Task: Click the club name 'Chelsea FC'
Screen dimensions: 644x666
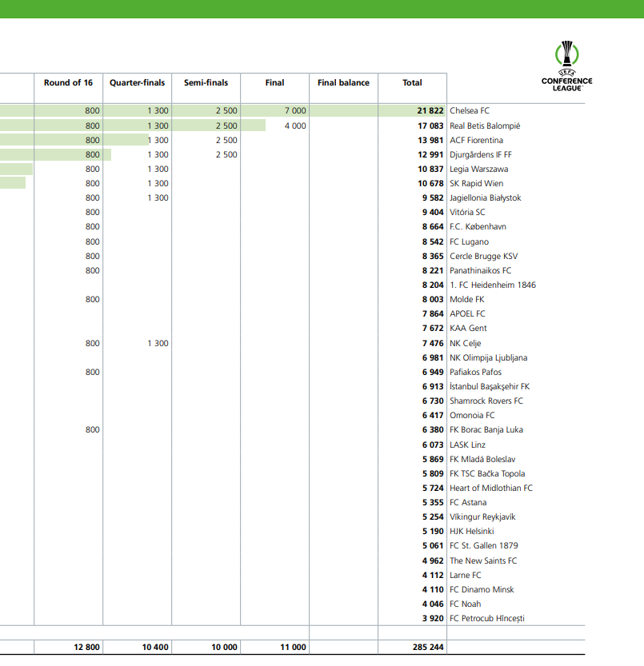Action: coord(470,111)
